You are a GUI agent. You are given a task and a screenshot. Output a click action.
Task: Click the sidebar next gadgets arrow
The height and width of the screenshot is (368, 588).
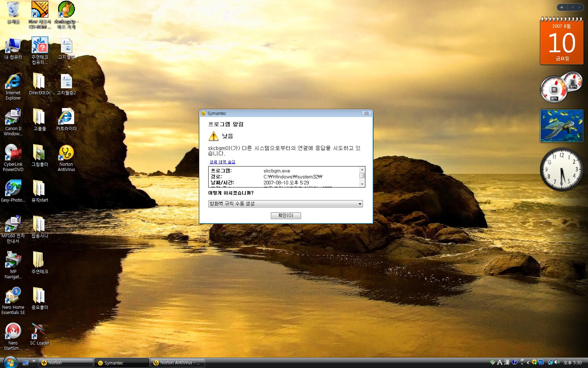pos(580,7)
